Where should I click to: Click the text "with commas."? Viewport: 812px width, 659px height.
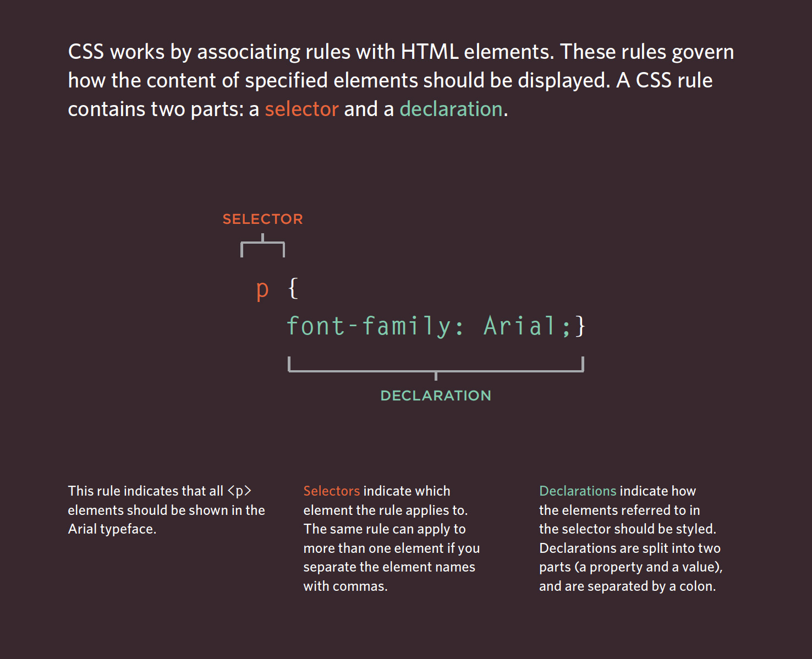(x=345, y=586)
